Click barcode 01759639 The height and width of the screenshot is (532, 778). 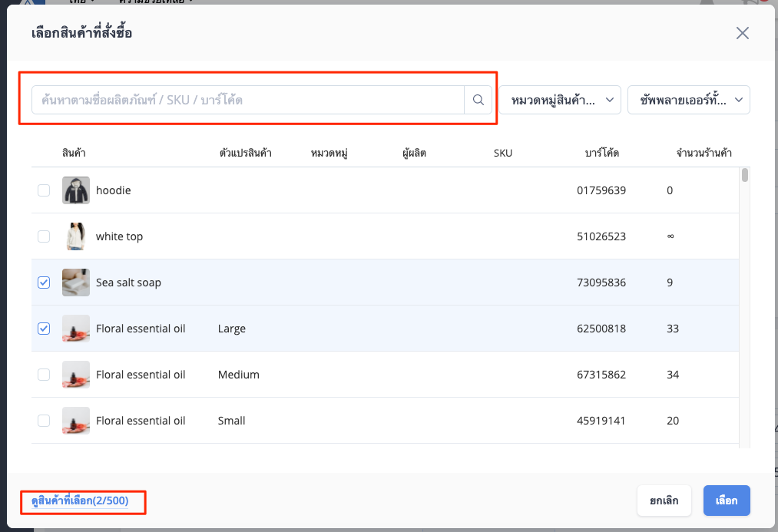(601, 190)
